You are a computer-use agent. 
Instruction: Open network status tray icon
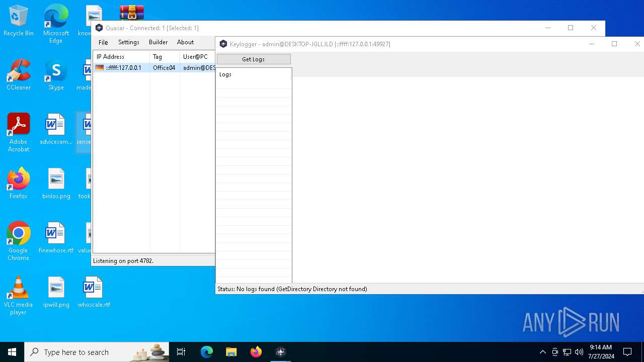click(x=567, y=352)
